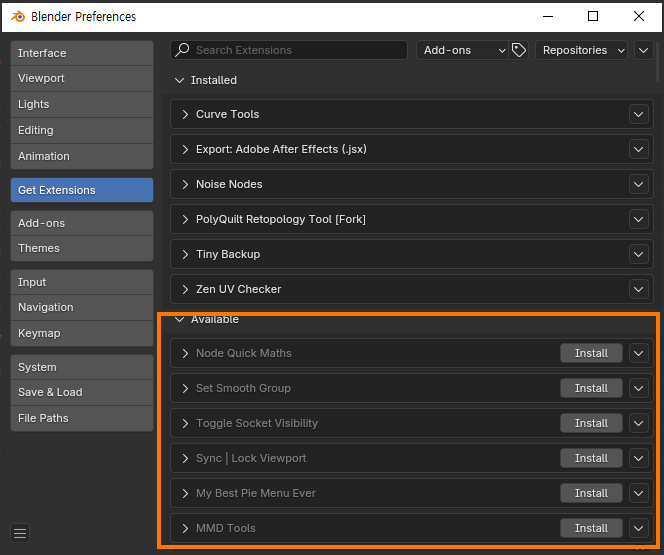Switch to Animation preferences
Viewport: 664px width, 555px height.
click(x=82, y=156)
